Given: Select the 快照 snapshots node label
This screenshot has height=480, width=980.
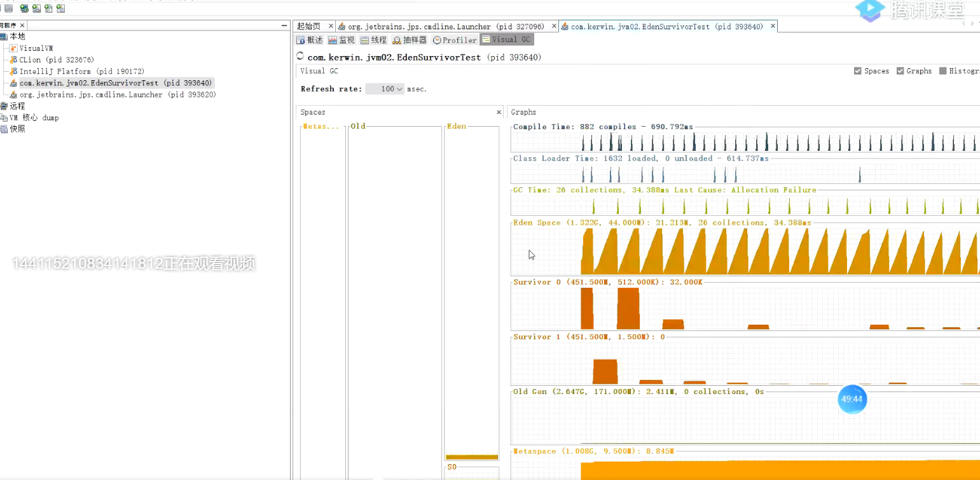Looking at the screenshot, I should tap(17, 129).
